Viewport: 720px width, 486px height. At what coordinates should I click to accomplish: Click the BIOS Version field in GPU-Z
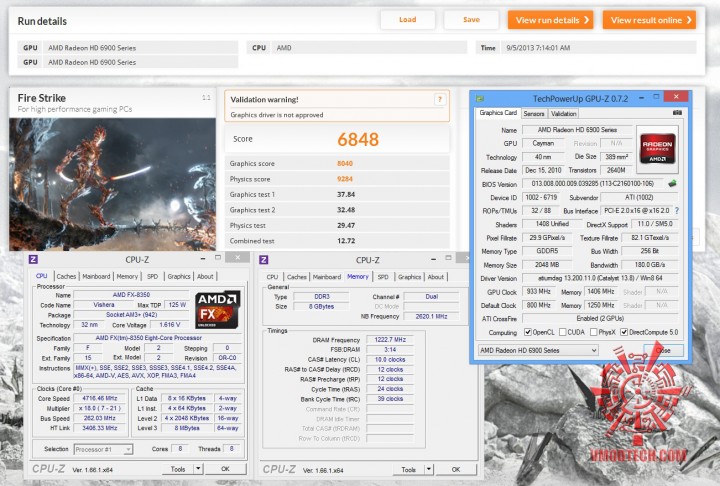(592, 184)
